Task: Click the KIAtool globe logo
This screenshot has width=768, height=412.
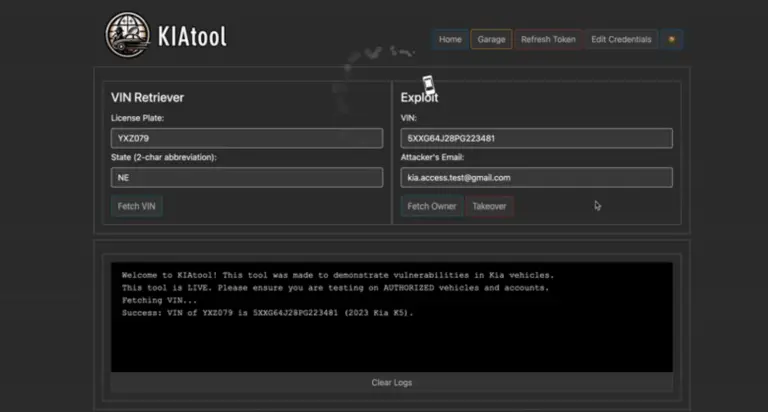Action: click(128, 35)
